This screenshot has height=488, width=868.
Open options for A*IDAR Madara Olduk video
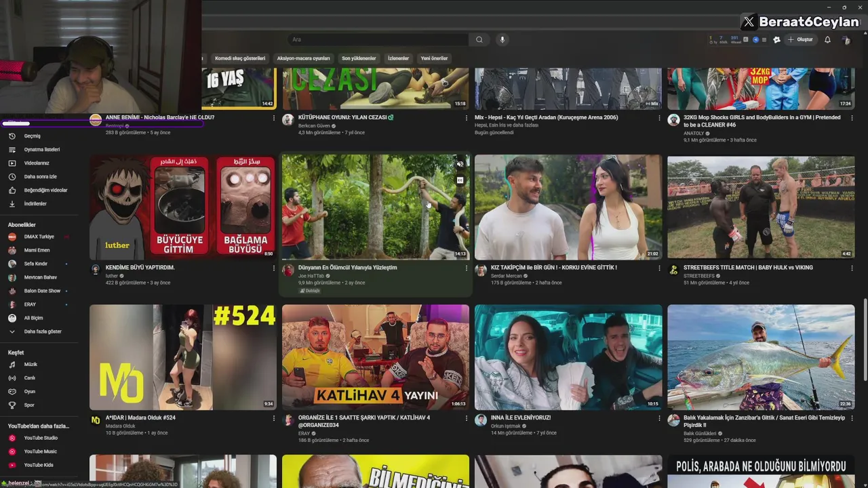(274, 418)
